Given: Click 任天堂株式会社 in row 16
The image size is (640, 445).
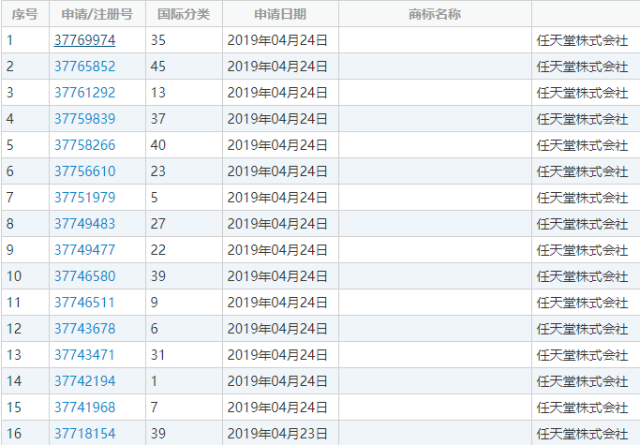Looking at the screenshot, I should pos(582,434).
